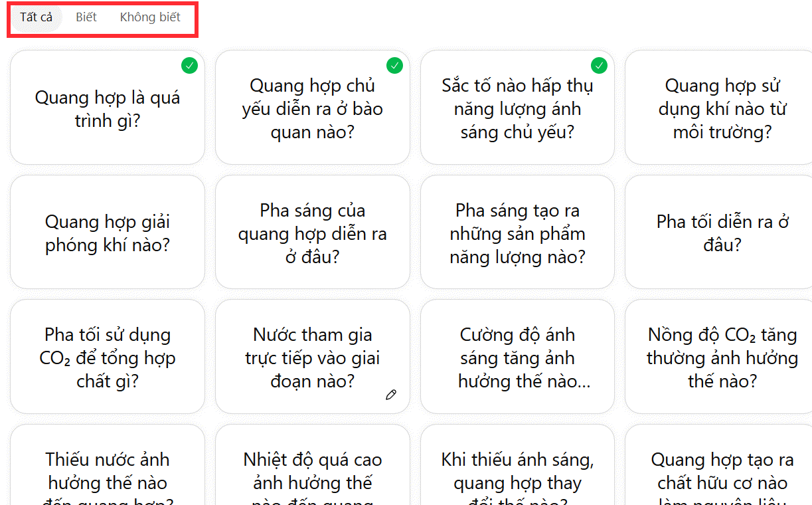
Task: Open flashcard "Quang hợp là quá trình gì?"
Action: click(x=108, y=108)
